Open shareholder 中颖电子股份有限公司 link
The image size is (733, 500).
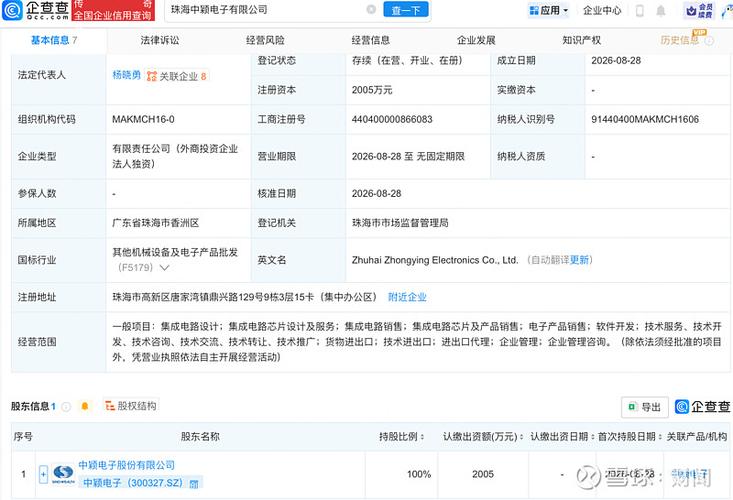(x=126, y=465)
